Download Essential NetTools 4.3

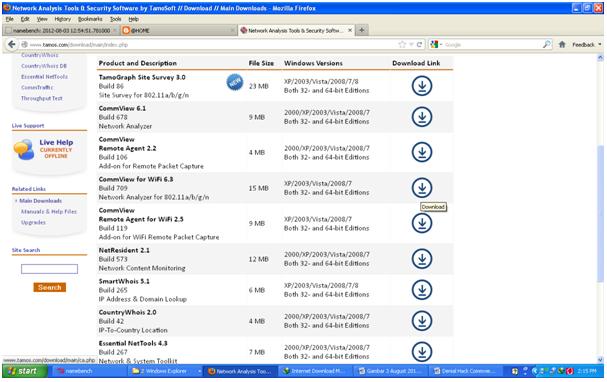coord(422,351)
